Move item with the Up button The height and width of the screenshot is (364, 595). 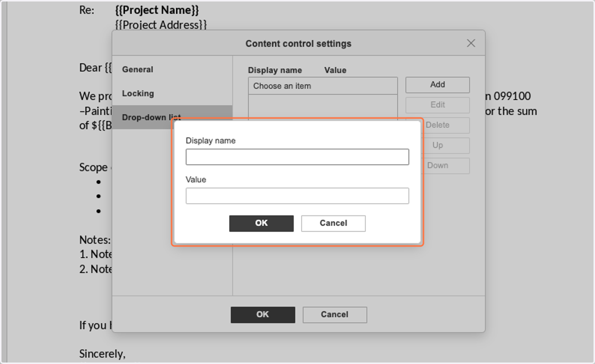(x=437, y=146)
